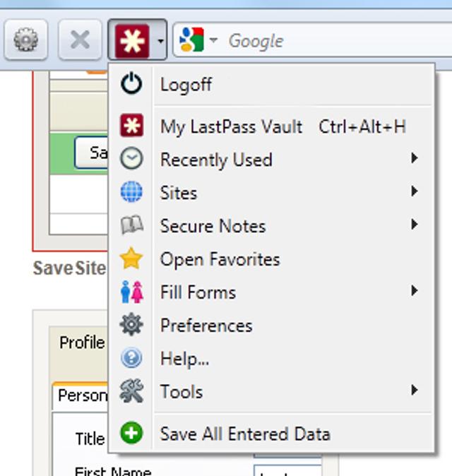Expand the Sites submenu arrow
Image resolution: width=452 pixels, height=476 pixels.
coord(415,191)
